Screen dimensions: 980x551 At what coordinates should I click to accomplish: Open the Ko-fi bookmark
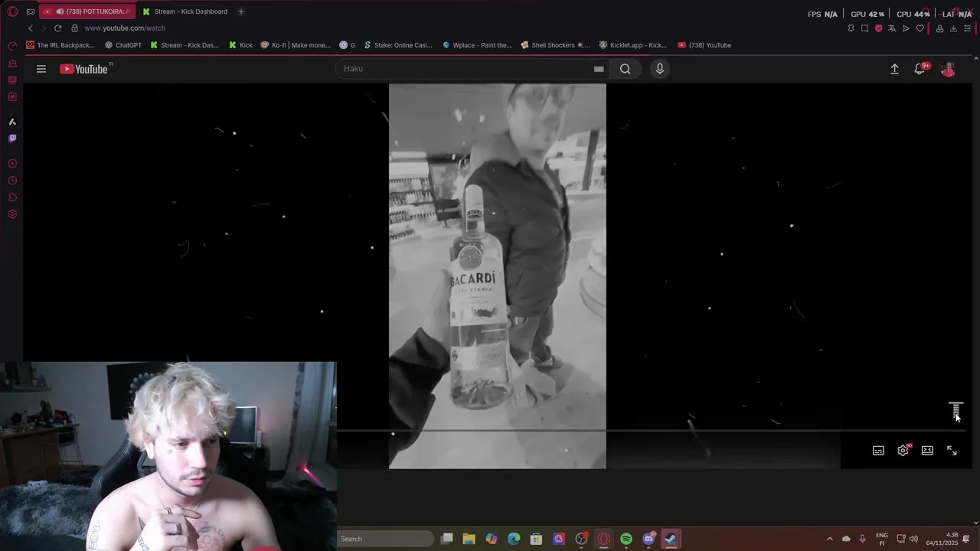[x=296, y=45]
